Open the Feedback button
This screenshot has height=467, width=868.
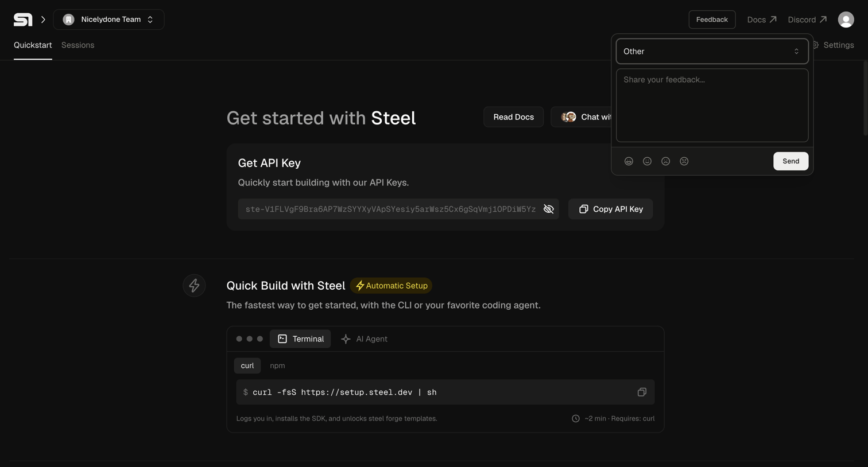pyautogui.click(x=712, y=20)
